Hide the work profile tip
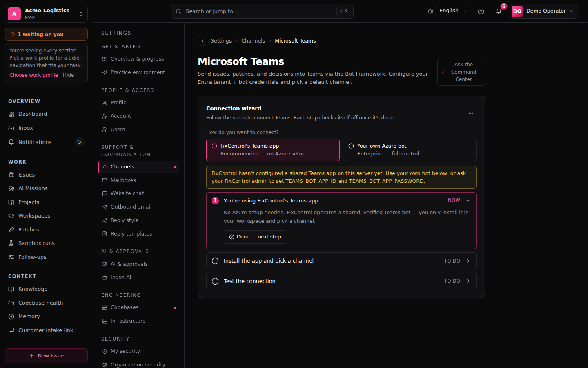 (68, 75)
